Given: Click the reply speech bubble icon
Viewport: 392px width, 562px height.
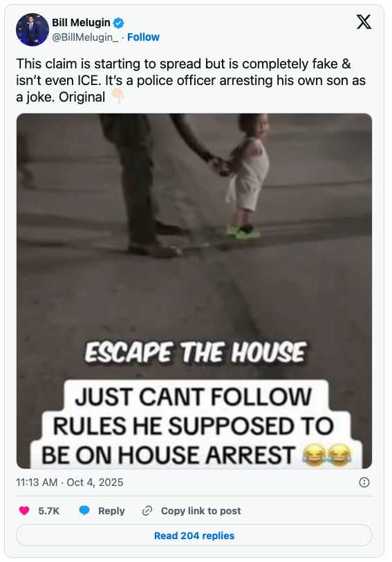Looking at the screenshot, I should click(84, 510).
